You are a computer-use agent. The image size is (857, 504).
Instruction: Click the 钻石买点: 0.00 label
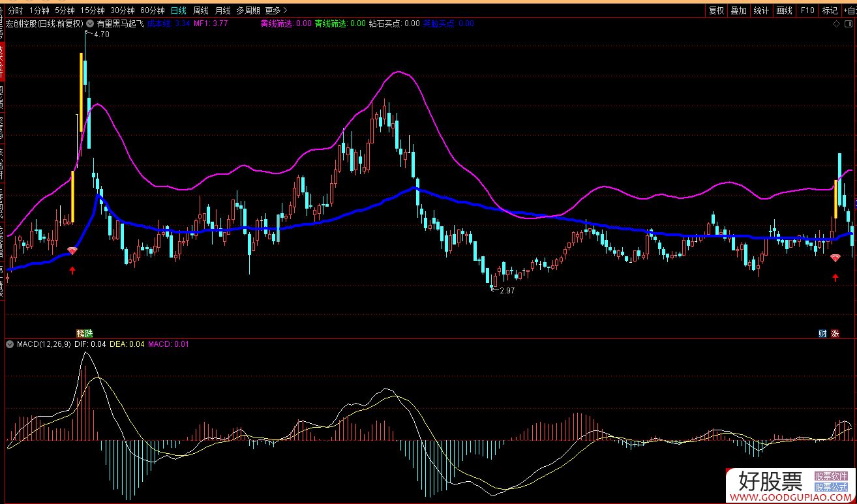[394, 23]
